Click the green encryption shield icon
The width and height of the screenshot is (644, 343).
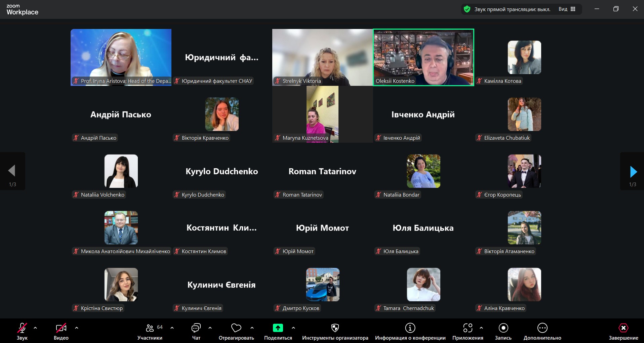(467, 9)
